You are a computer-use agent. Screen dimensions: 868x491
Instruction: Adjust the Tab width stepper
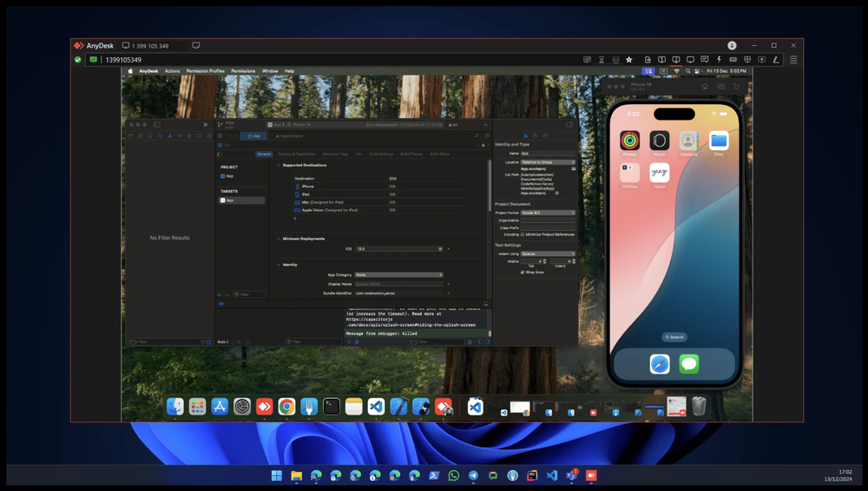(545, 261)
